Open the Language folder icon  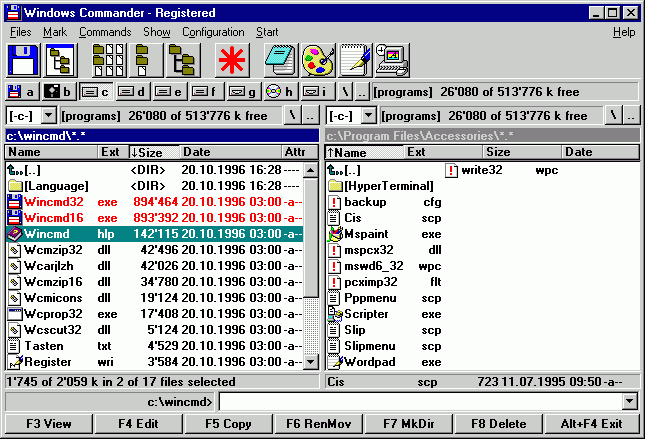[14, 186]
